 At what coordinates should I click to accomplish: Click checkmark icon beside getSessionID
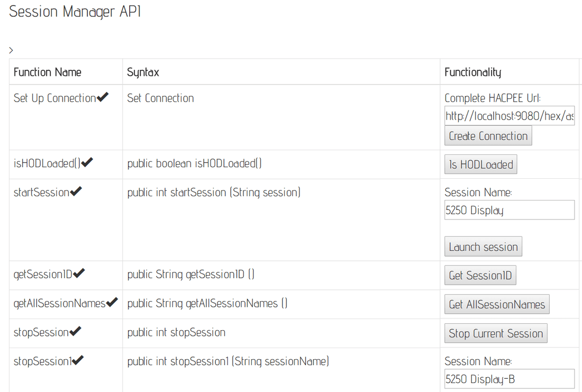click(79, 273)
